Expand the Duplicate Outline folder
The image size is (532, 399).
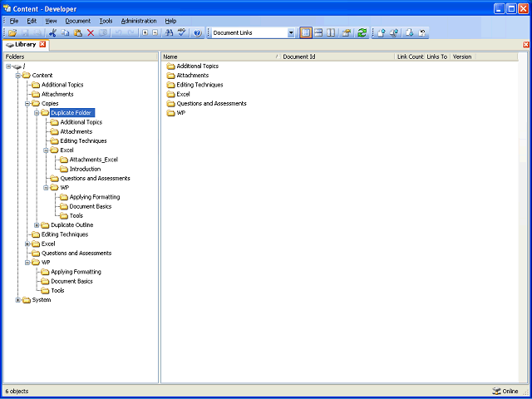click(37, 225)
